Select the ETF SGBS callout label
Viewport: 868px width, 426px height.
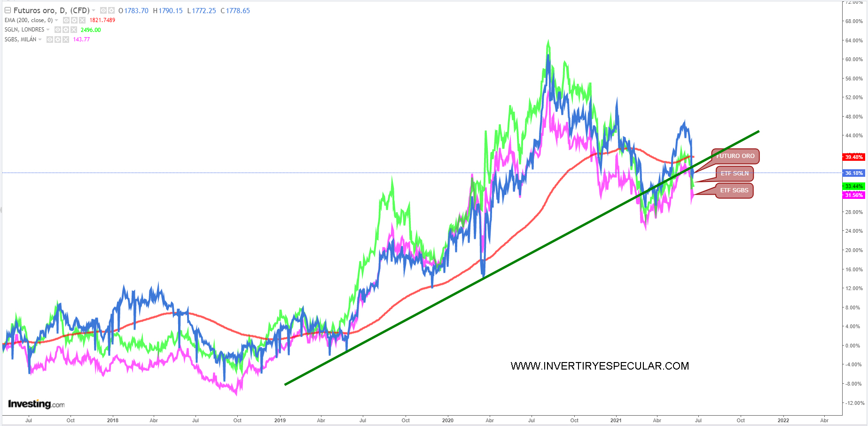click(x=734, y=190)
